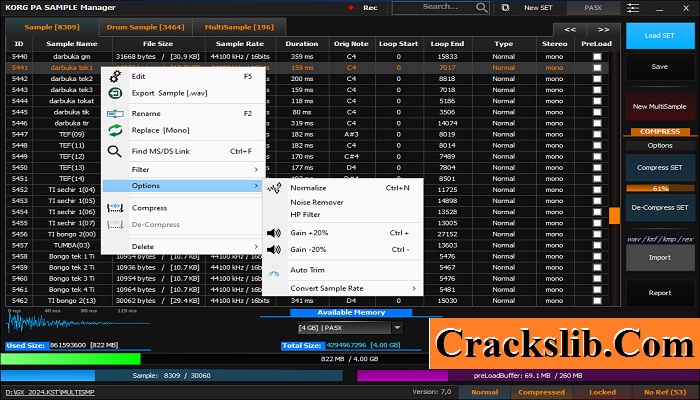Toggle PreLoad checkbox for darbuka tek1
The image size is (700, 400).
coord(597,68)
